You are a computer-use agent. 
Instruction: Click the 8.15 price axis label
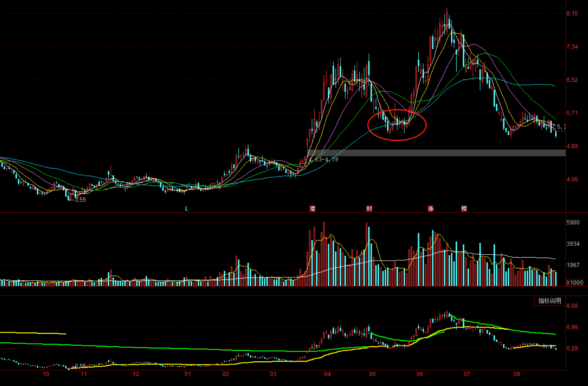point(572,14)
